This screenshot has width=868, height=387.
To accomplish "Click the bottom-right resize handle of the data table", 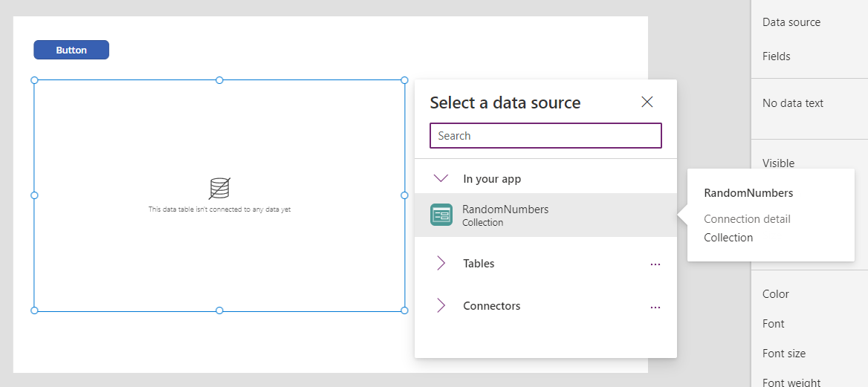I will [x=404, y=310].
